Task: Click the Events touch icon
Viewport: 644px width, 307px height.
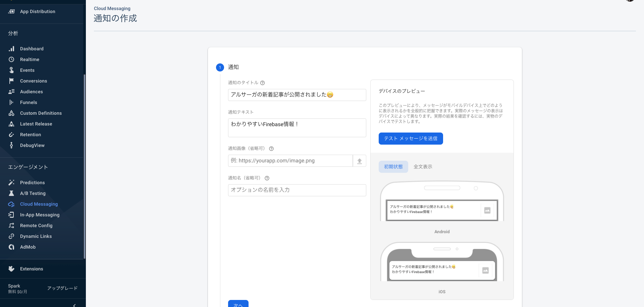Action: pos(11,70)
